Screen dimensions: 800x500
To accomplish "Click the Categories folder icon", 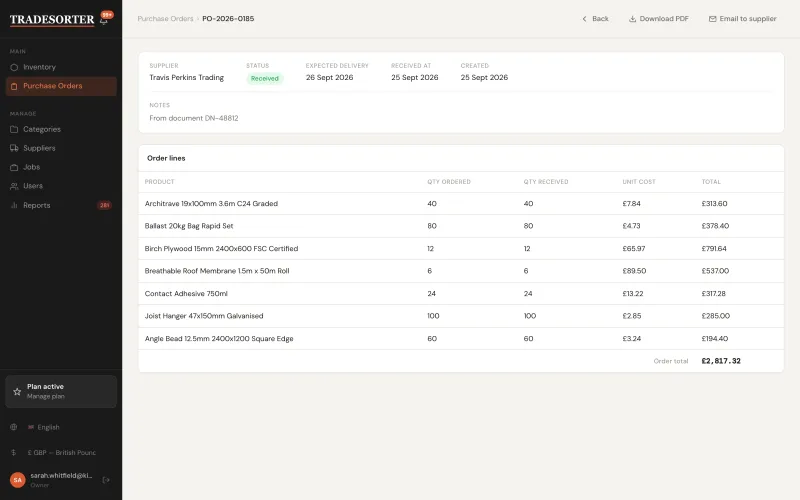I will point(14,130).
